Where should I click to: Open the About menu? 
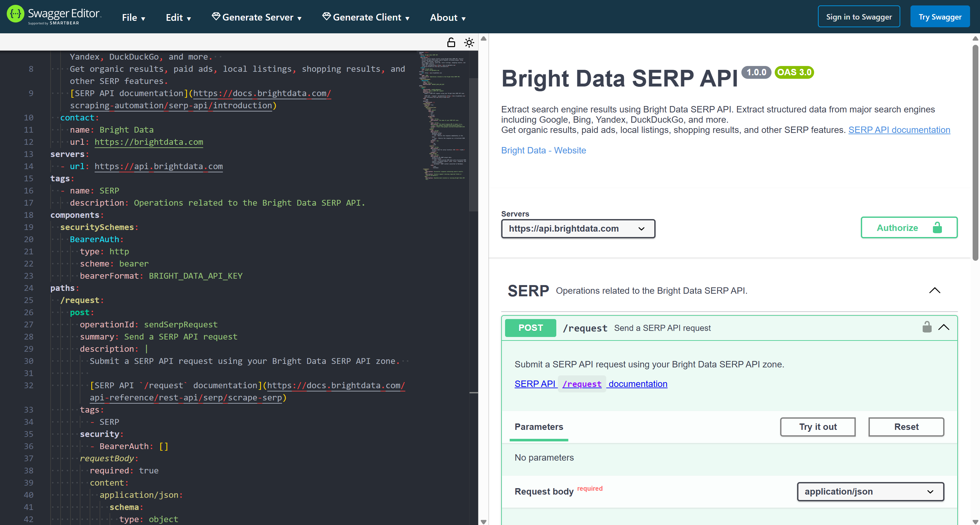click(447, 18)
